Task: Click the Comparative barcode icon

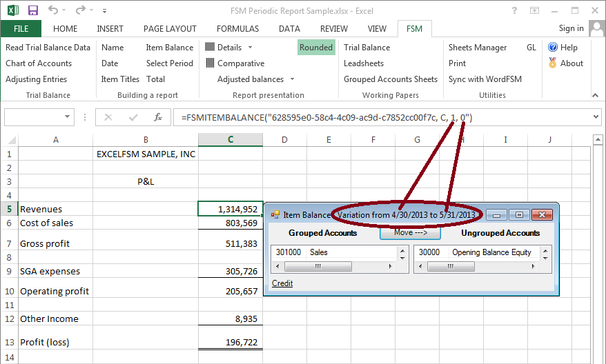Action: 210,63
